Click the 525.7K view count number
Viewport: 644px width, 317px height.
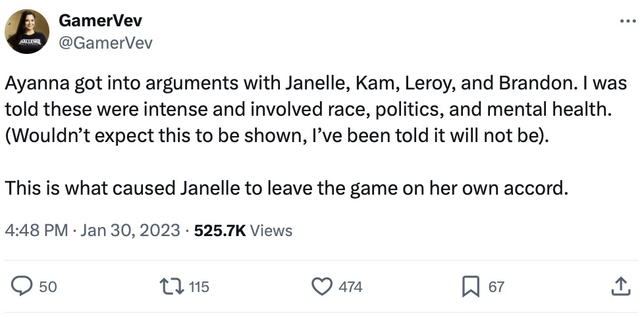click(x=220, y=230)
